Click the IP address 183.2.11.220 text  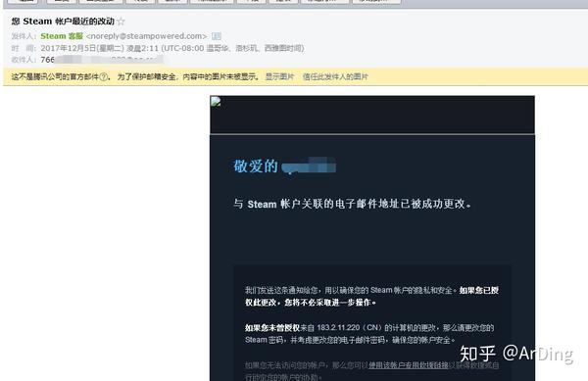338,328
